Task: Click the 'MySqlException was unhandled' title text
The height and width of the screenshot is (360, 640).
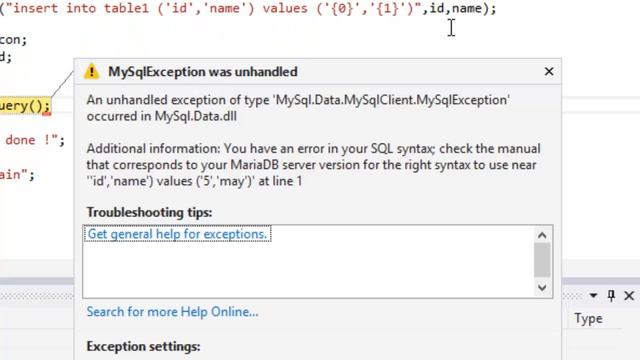Action: (x=203, y=72)
